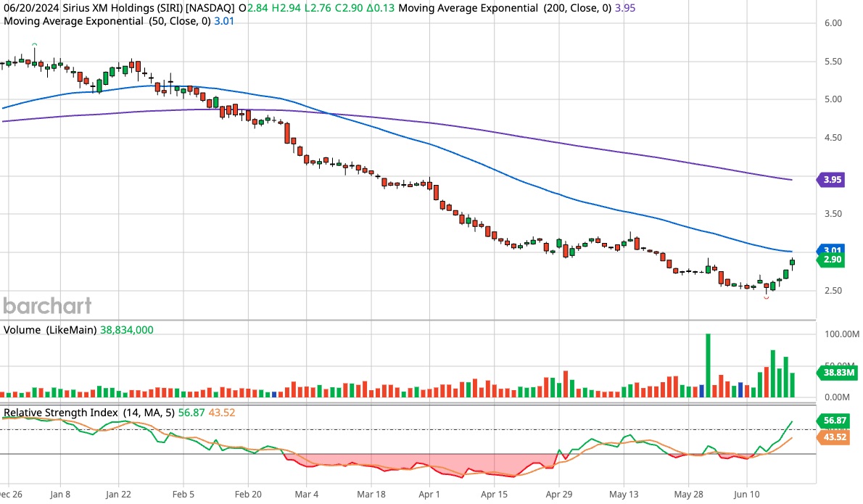
Task: Click the May 13 date axis label
Action: (624, 494)
